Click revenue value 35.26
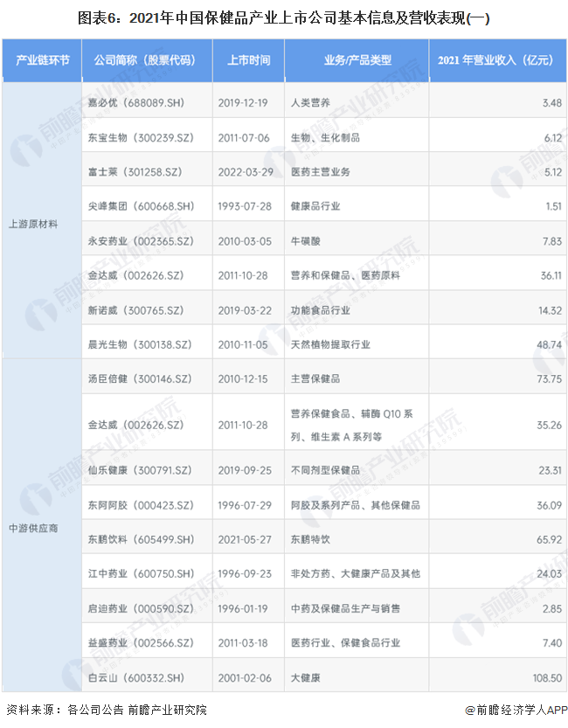This screenshot has width=568, height=728. (550, 426)
